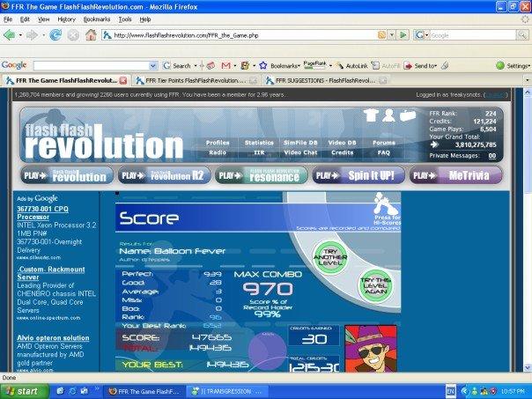Open the 367730-001 CPQ Processor ad link
The height and width of the screenshot is (399, 532).
42,213
